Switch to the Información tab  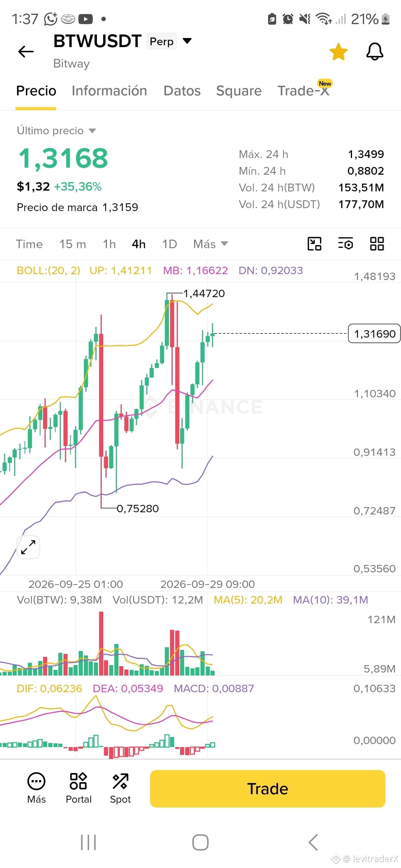(109, 91)
